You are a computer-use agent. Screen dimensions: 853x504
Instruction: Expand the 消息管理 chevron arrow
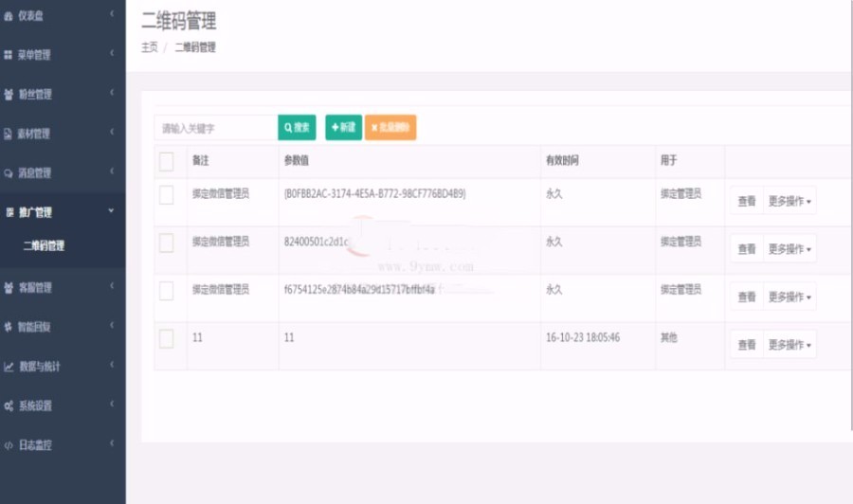coord(112,171)
